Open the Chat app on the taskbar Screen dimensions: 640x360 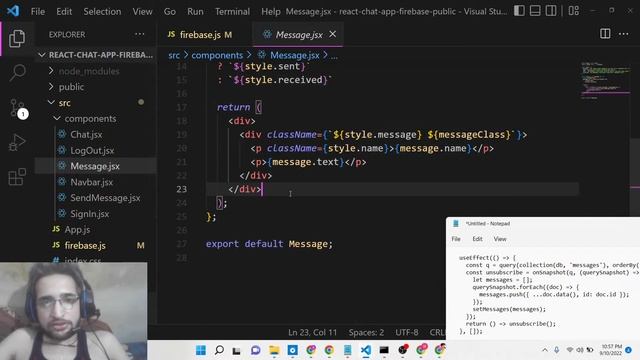click(256, 350)
